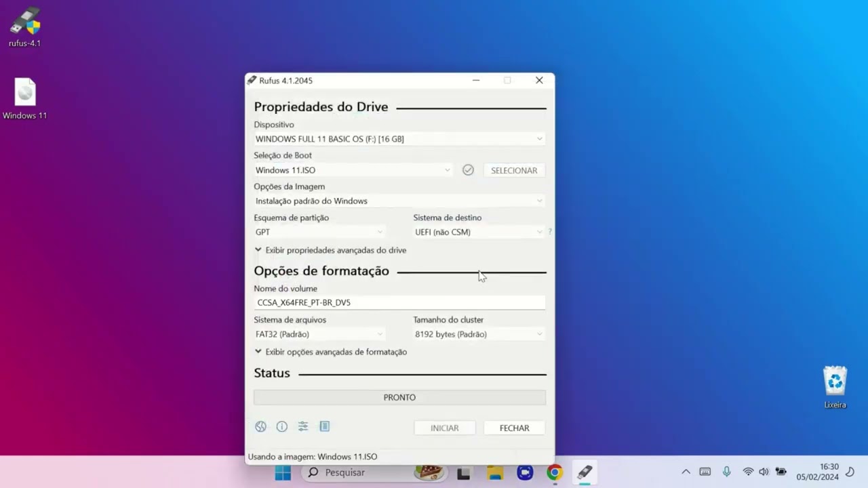Viewport: 868px width, 488px height.
Task: Show hidden system tray icons
Action: tap(686, 472)
